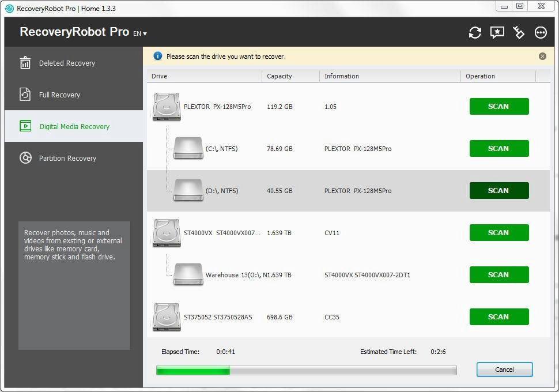
Task: Cancel the running scan
Action: (504, 370)
